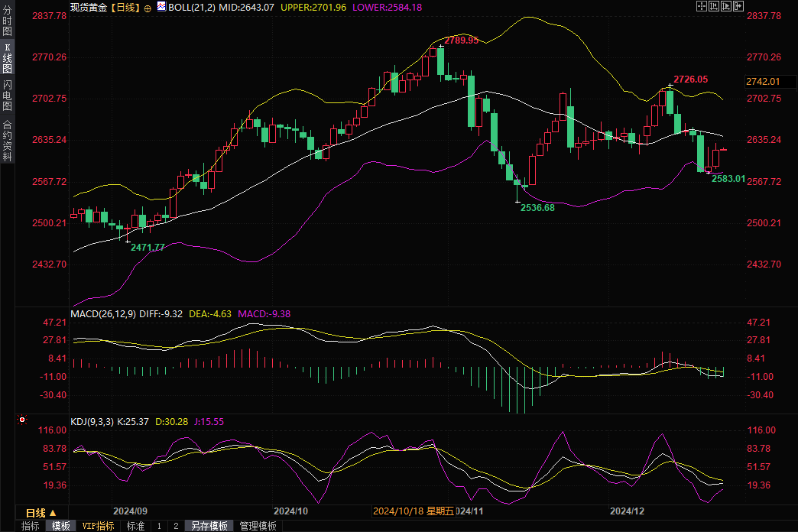The image size is (798, 532).
Task: Open the 闪电图 side tab
Action: [x=7, y=96]
